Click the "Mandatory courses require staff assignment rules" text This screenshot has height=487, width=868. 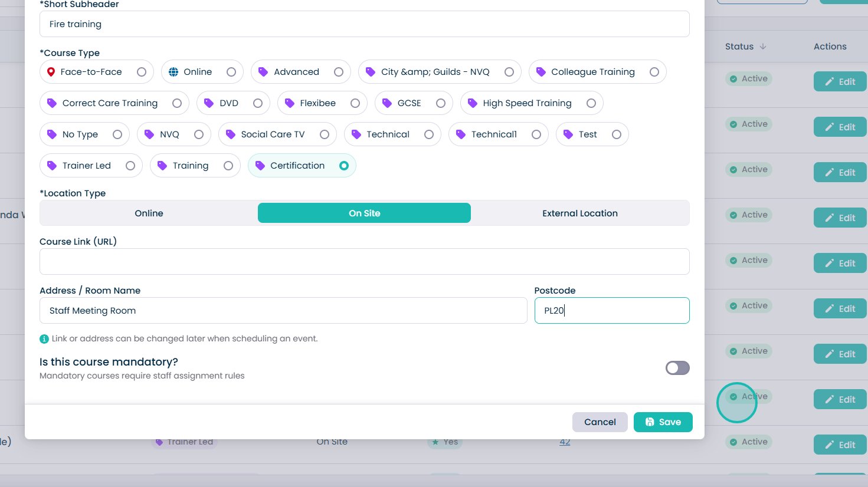[142, 376]
